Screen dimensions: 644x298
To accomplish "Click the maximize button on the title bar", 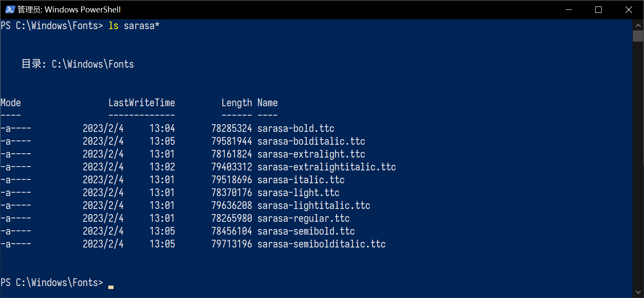I will pos(598,9).
